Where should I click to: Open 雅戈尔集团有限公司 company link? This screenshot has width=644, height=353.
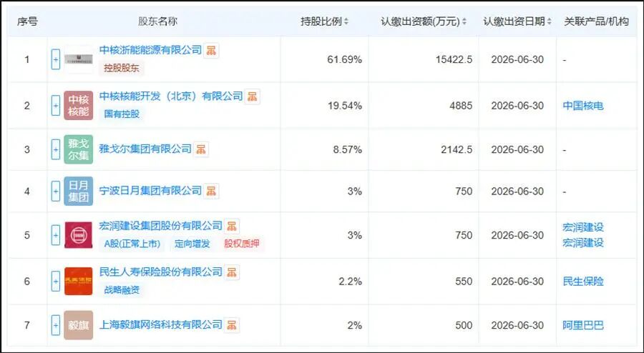click(145, 149)
